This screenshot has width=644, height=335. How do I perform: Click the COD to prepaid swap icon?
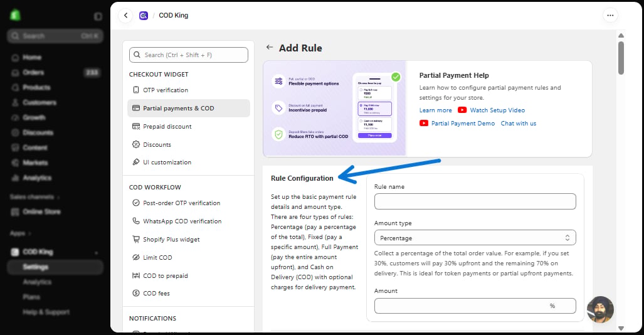point(136,275)
